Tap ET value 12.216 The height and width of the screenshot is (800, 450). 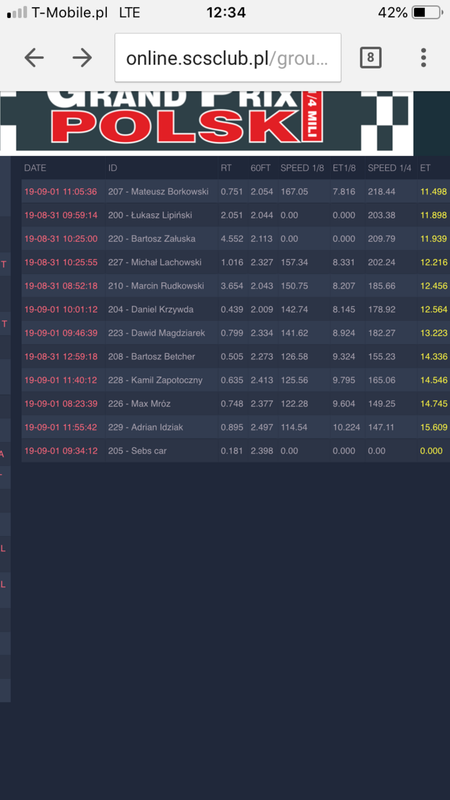point(434,262)
